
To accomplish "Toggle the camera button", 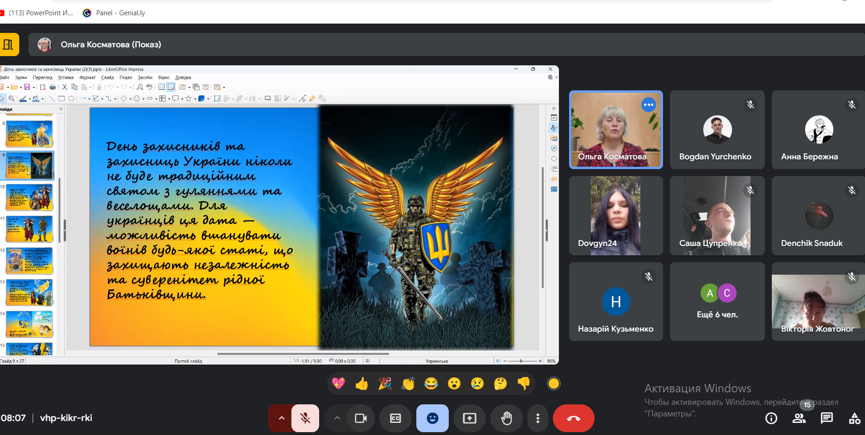I will click(x=360, y=418).
